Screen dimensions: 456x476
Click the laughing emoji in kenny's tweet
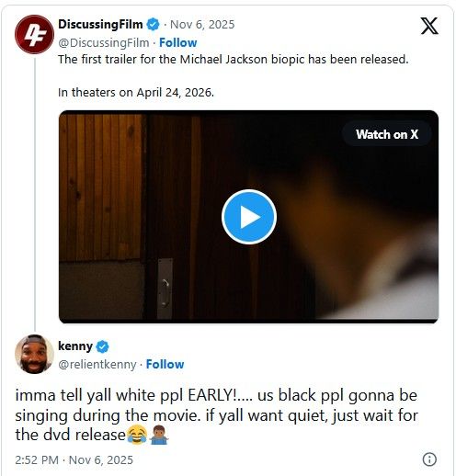137,435
